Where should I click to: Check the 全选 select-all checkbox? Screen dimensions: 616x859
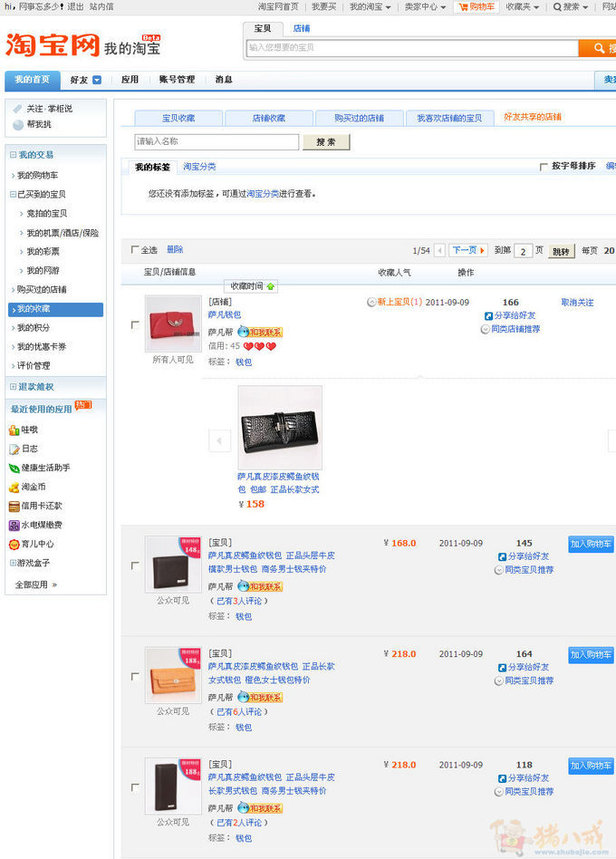pyautogui.click(x=135, y=249)
